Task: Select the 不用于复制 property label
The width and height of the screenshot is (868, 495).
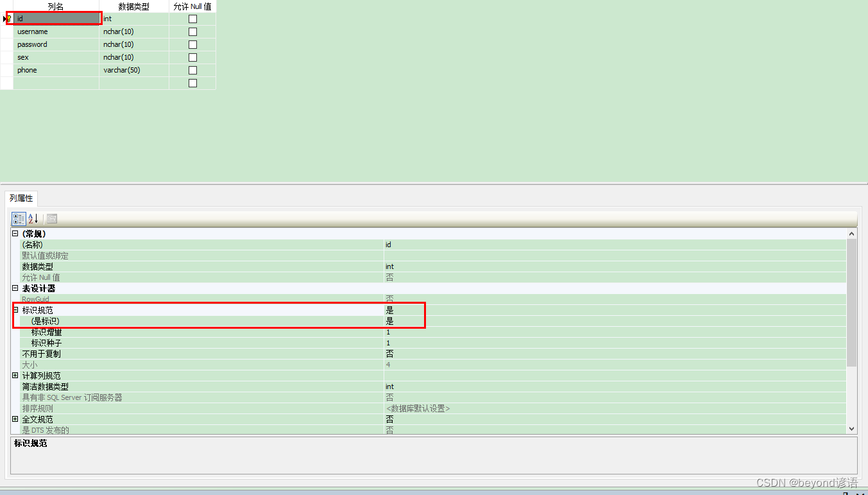Action: 41,354
